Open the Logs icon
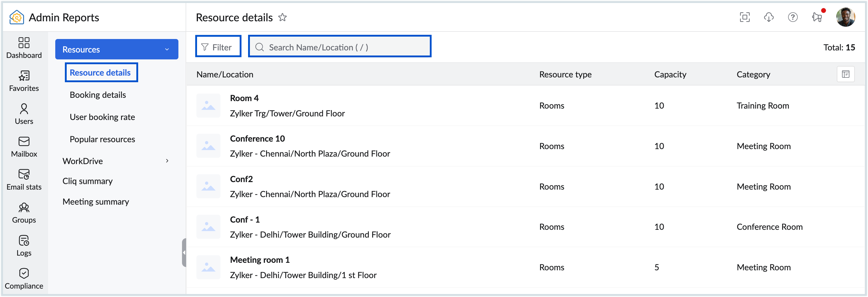 click(24, 245)
